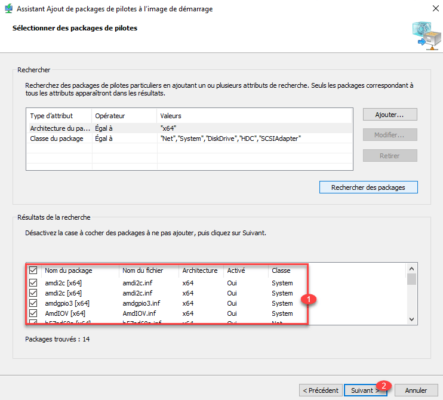Screen dimensions: 443x400
Task: Click the Retirer button
Action: pyautogui.click(x=390, y=156)
